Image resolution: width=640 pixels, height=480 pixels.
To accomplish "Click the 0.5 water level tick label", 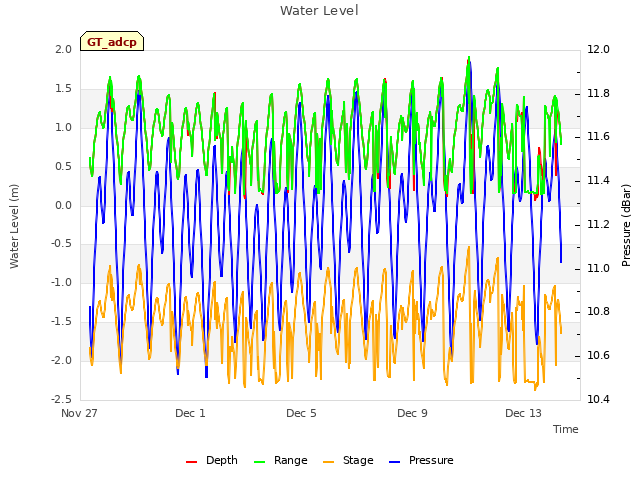I will pos(64,167).
